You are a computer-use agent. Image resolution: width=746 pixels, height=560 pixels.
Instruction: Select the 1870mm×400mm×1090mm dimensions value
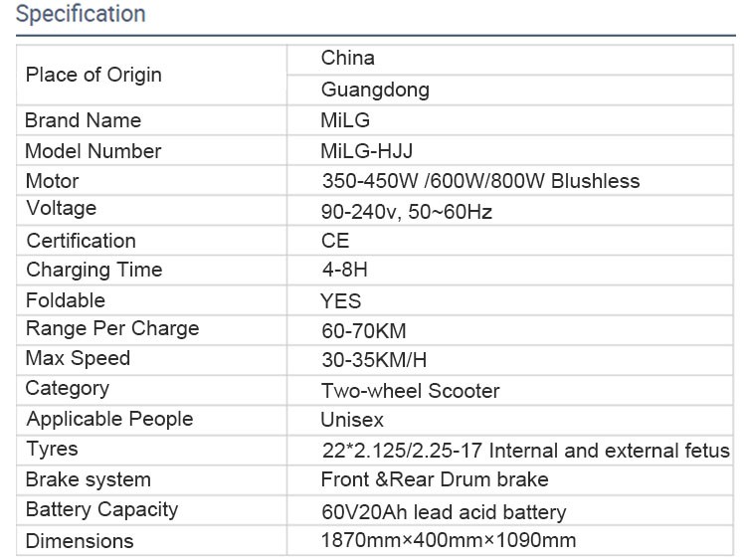coord(448,541)
